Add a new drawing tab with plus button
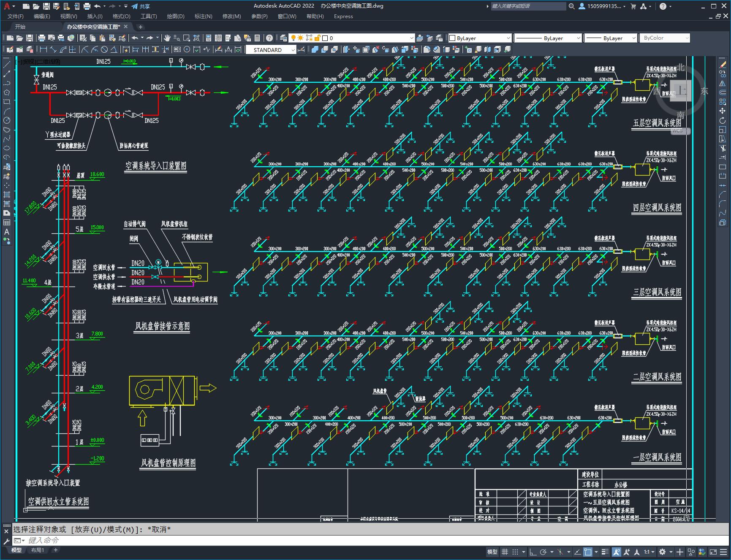This screenshot has width=731, height=560. [x=141, y=27]
